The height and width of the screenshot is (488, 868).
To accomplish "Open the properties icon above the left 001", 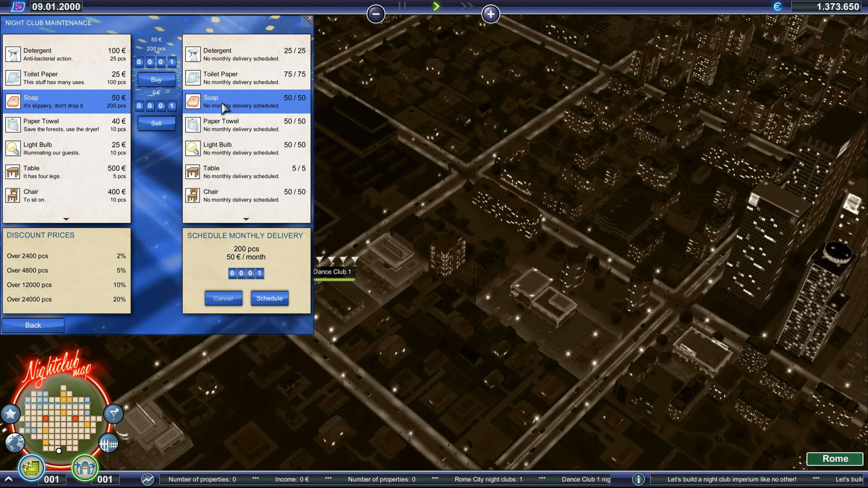I will [x=31, y=467].
